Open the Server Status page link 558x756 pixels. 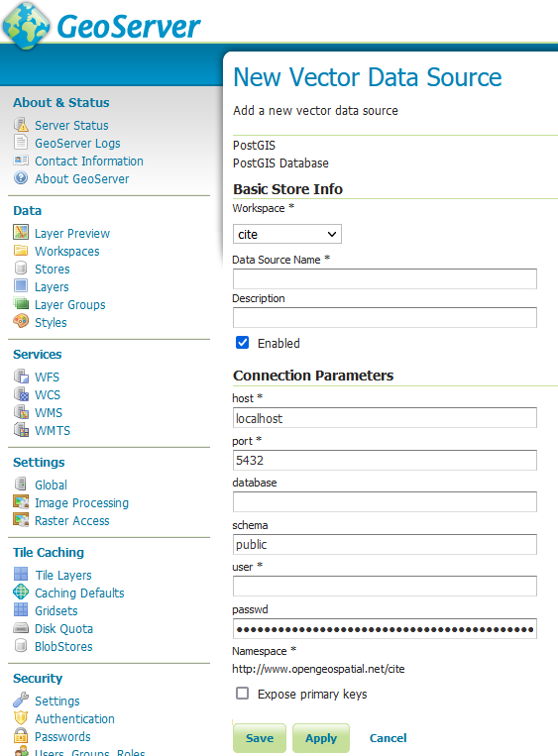click(x=71, y=126)
